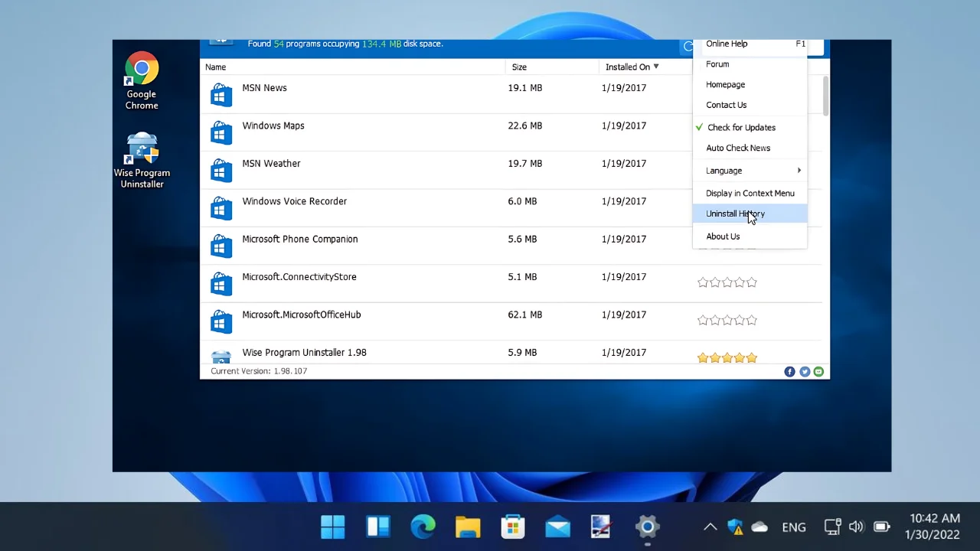980x551 pixels.
Task: Toggle the Check for Updates menu option
Action: [x=750, y=128]
